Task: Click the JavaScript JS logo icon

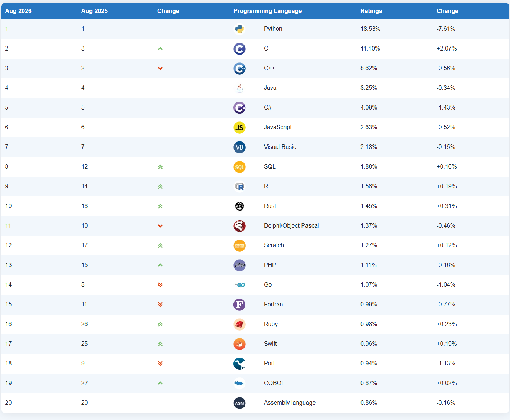Action: (239, 127)
